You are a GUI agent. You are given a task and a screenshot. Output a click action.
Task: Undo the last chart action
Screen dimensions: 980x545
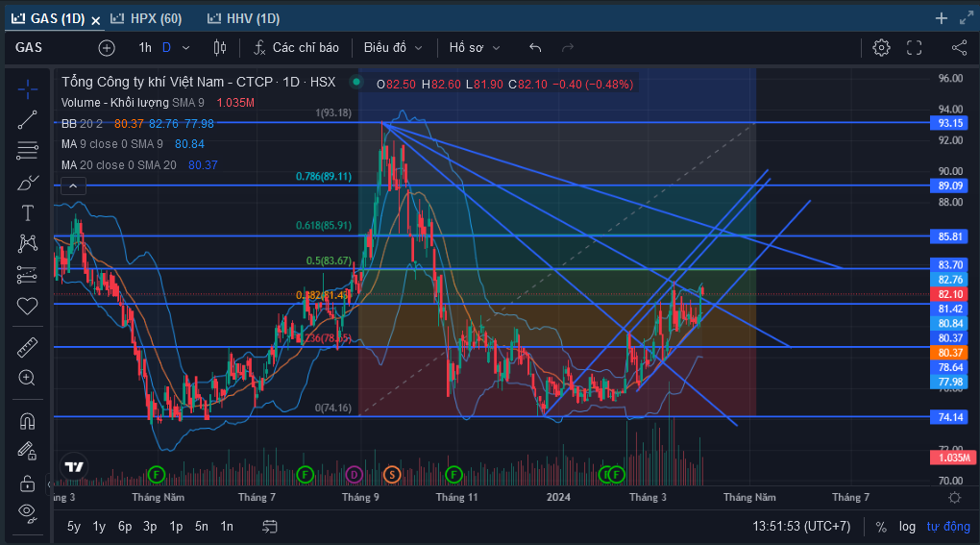coord(535,47)
